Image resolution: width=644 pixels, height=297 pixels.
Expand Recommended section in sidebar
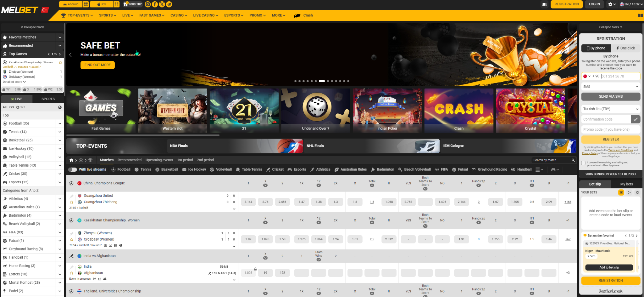click(60, 46)
